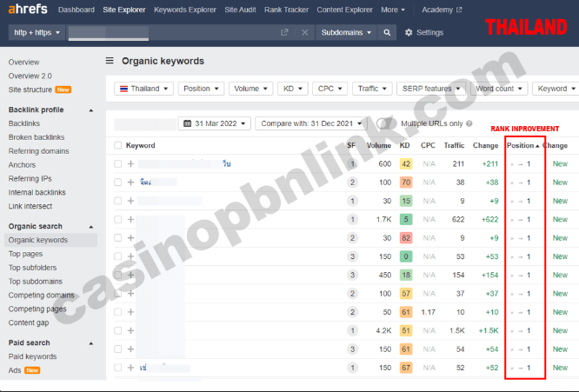
Task: Click SF badge in the KD 0 row
Action: pos(352,256)
